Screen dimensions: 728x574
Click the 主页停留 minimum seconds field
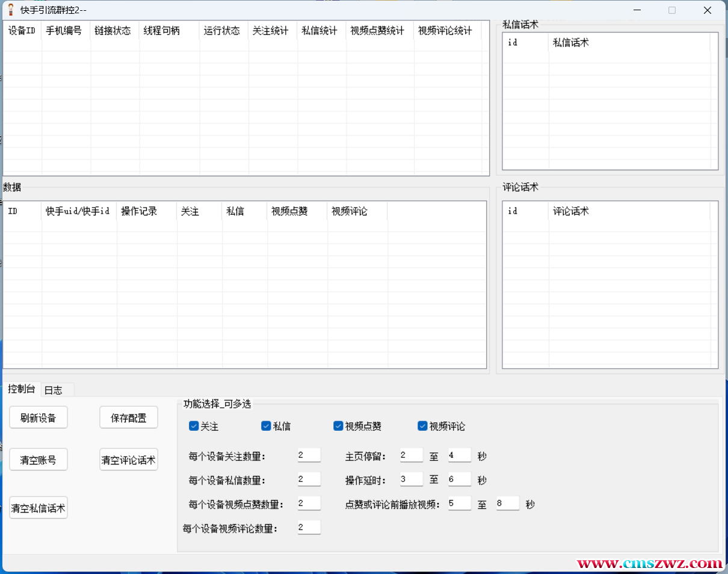click(411, 455)
